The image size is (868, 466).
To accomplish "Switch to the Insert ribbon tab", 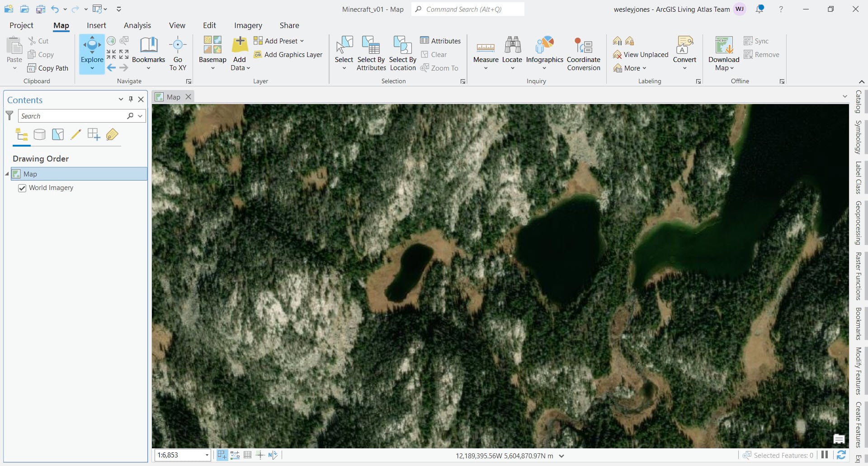I will coord(96,25).
